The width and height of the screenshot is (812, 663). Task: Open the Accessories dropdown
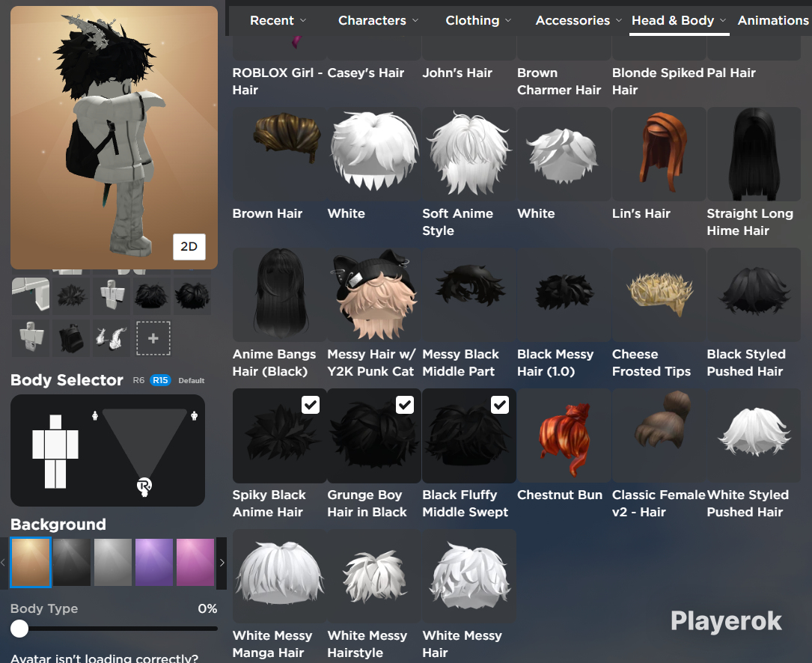click(x=579, y=21)
